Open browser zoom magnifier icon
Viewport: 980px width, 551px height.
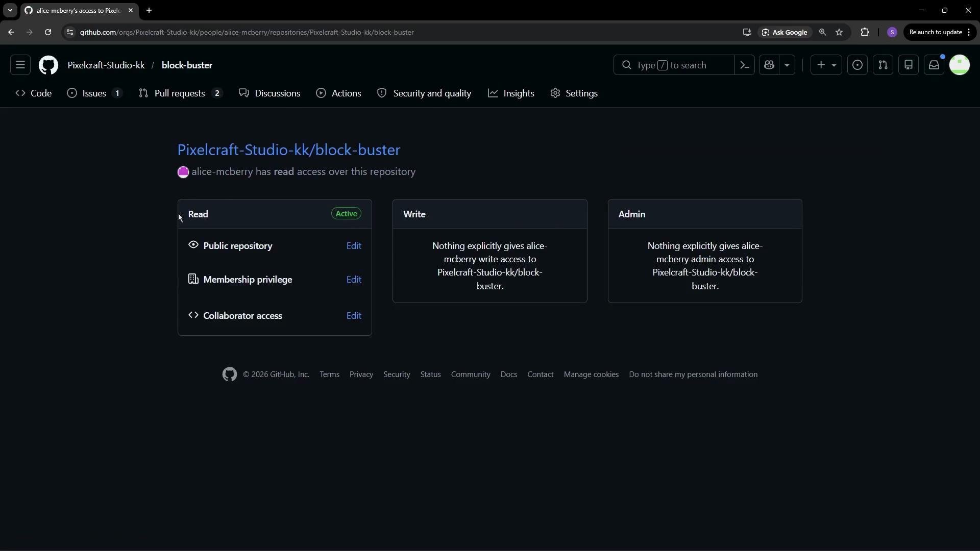pos(822,32)
